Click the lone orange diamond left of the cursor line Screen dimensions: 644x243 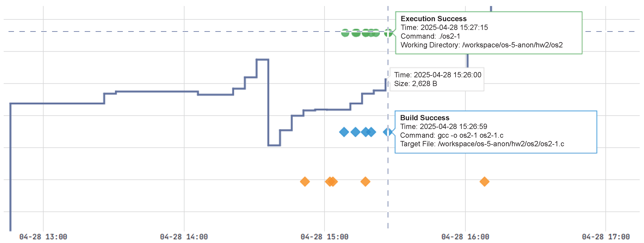365,181
